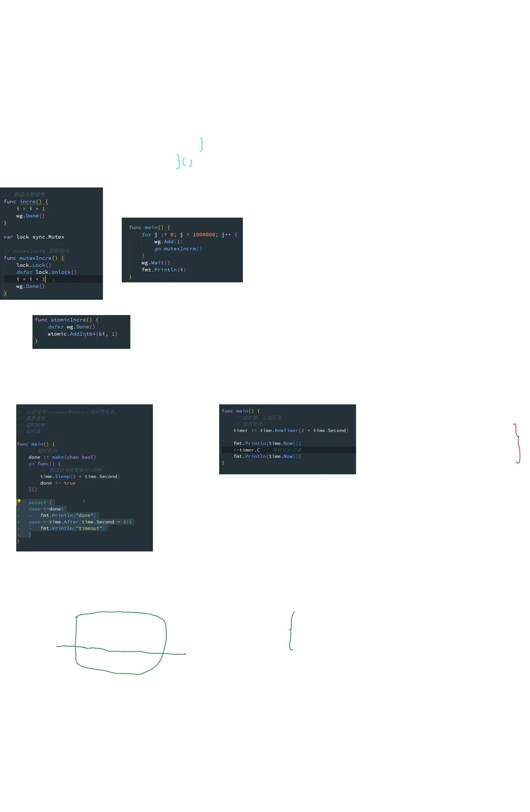The height and width of the screenshot is (812, 530).
Task: Select the atomicIncre function code image
Action: click(x=81, y=332)
